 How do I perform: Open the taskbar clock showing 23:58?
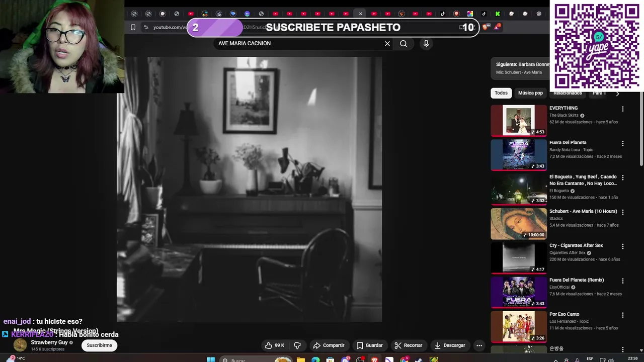(632, 359)
